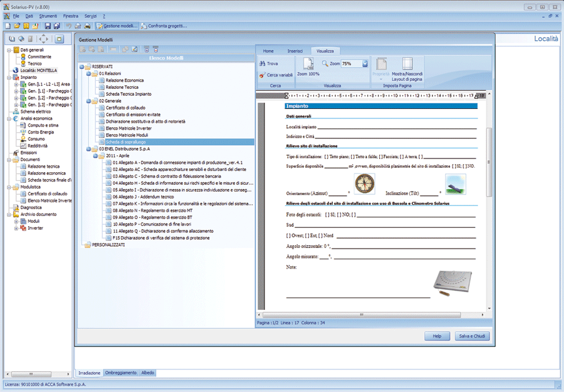Click the open book icon above project tree
This screenshot has width=564, height=392.
pos(12,39)
